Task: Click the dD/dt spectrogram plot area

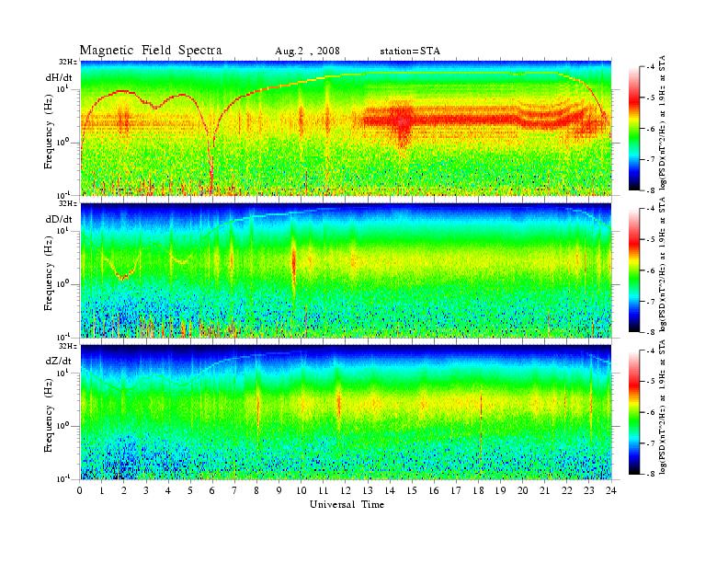Action: 346,270
